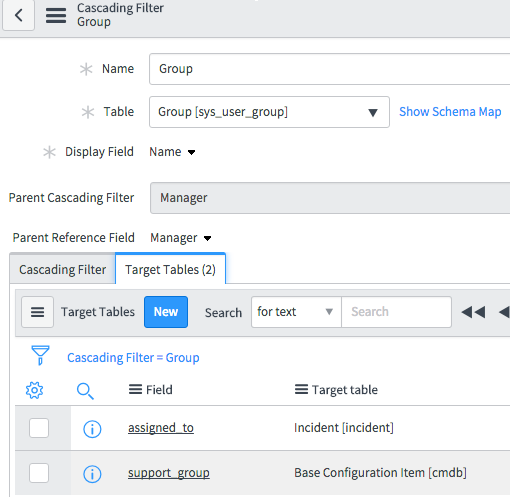
Task: Open the Display Field Name dropdown
Action: pyautogui.click(x=172, y=152)
